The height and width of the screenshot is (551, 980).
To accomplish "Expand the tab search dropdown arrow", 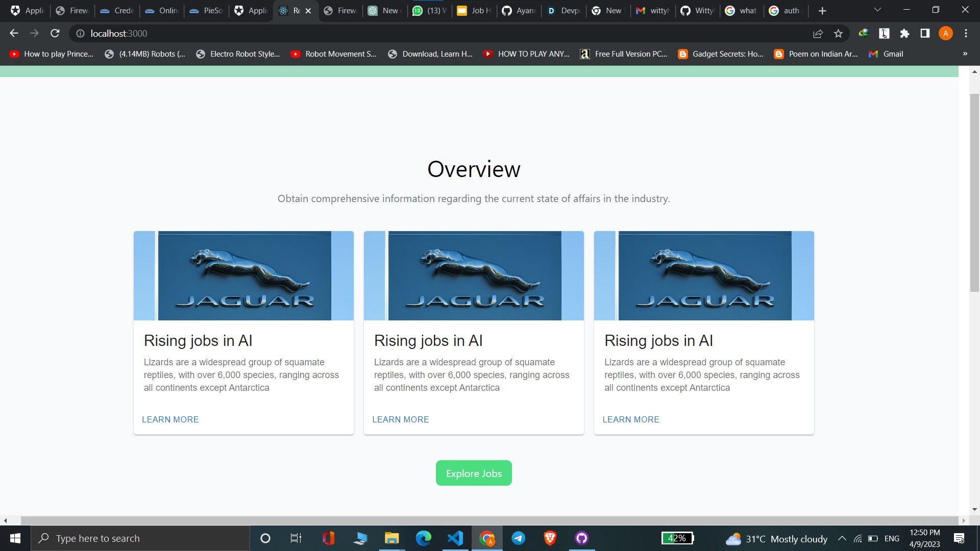I will tap(877, 10).
